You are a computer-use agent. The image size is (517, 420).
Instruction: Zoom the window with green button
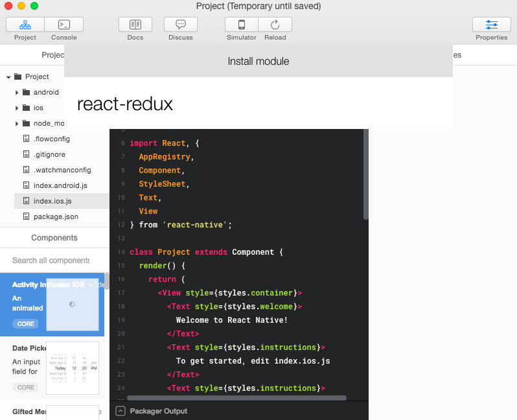[x=34, y=6]
